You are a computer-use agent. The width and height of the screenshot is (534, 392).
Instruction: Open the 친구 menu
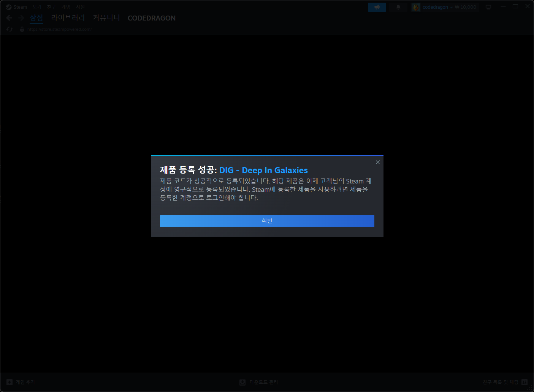pos(51,7)
